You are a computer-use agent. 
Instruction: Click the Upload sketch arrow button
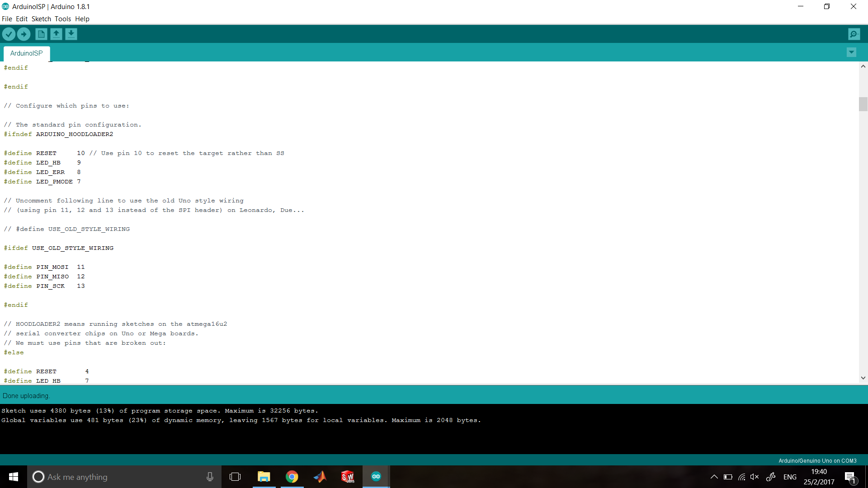pos(24,34)
